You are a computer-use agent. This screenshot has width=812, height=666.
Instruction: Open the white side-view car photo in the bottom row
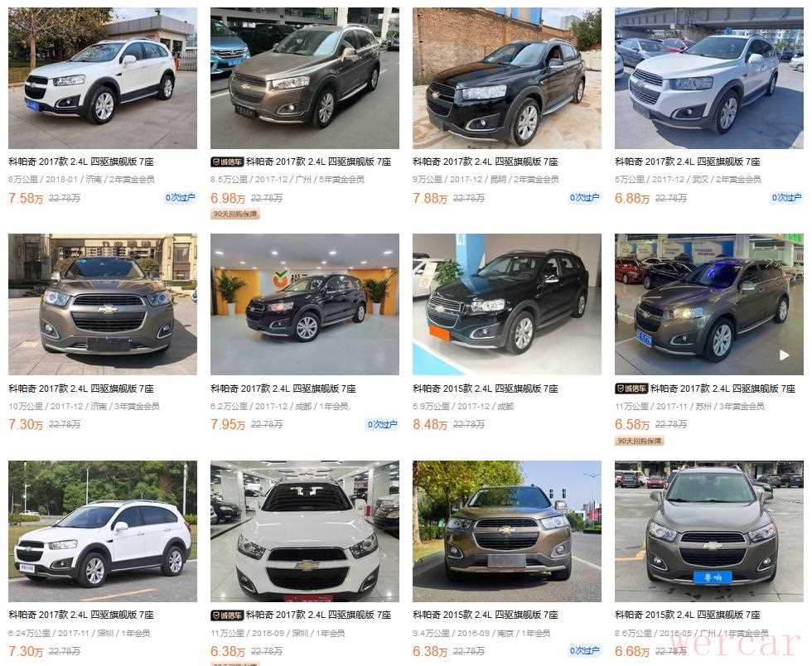point(103,531)
